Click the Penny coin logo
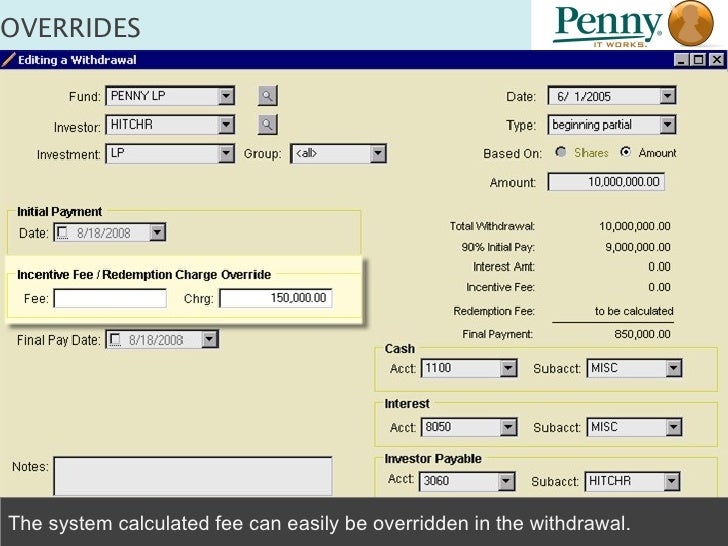Viewport: 728px width, 546px height. 690,23
